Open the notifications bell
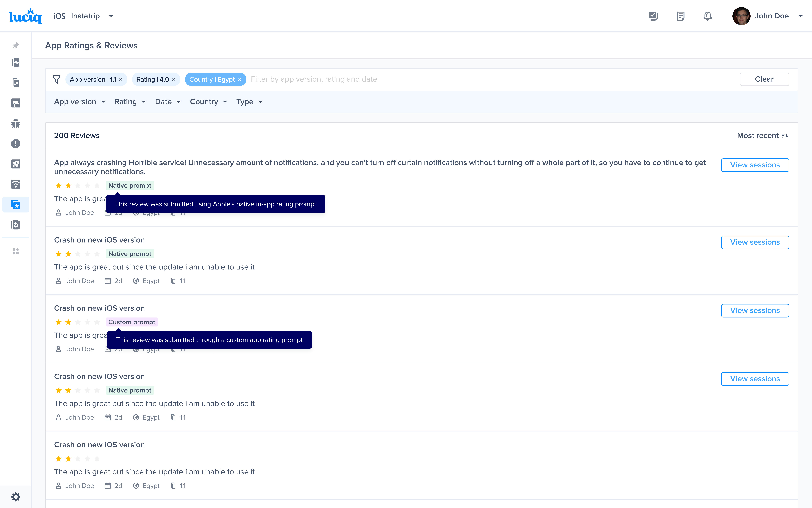 tap(707, 16)
